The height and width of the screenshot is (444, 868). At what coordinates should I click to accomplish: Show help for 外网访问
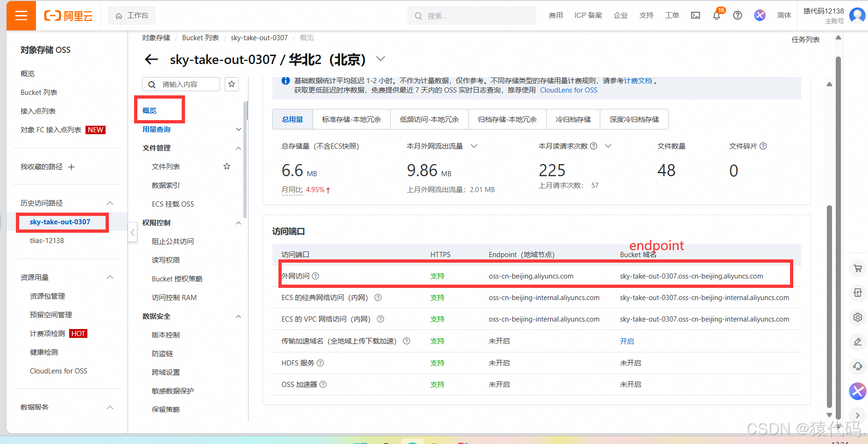pos(315,276)
